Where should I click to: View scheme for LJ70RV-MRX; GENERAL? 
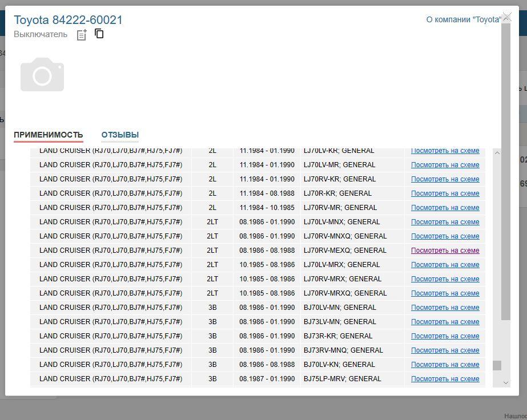445,279
